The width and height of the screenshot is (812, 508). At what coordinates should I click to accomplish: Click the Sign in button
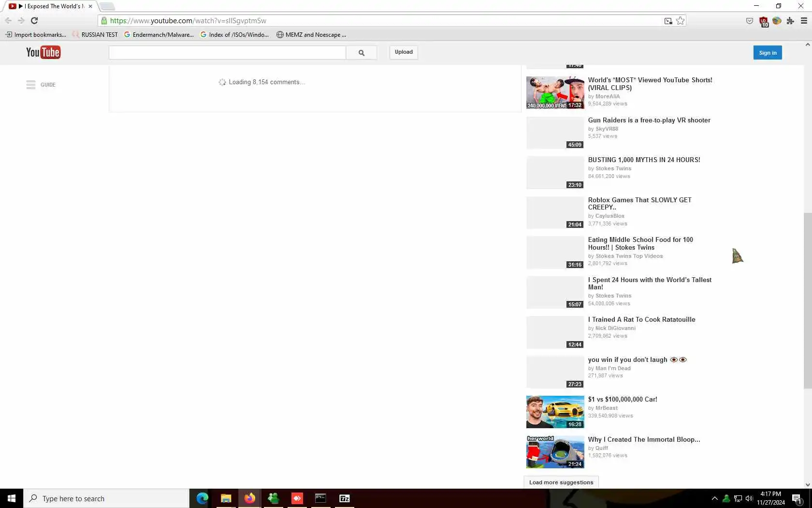(x=768, y=53)
